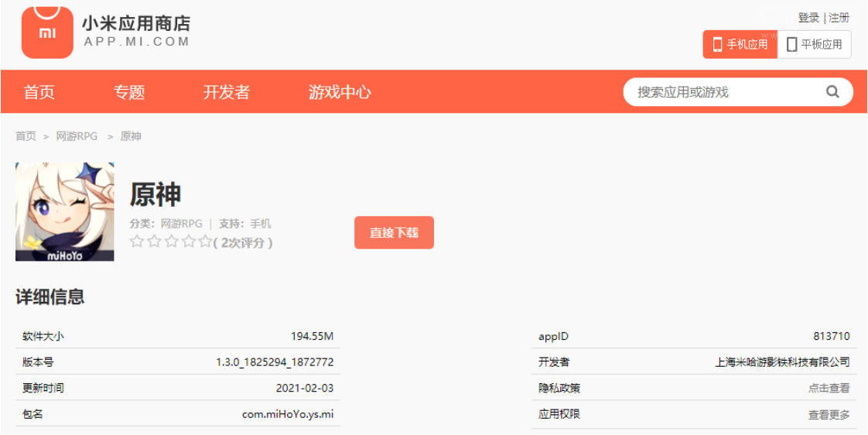Viewport: 868px width, 435px height.
Task: Click the fifth rating star
Action: 204,242
